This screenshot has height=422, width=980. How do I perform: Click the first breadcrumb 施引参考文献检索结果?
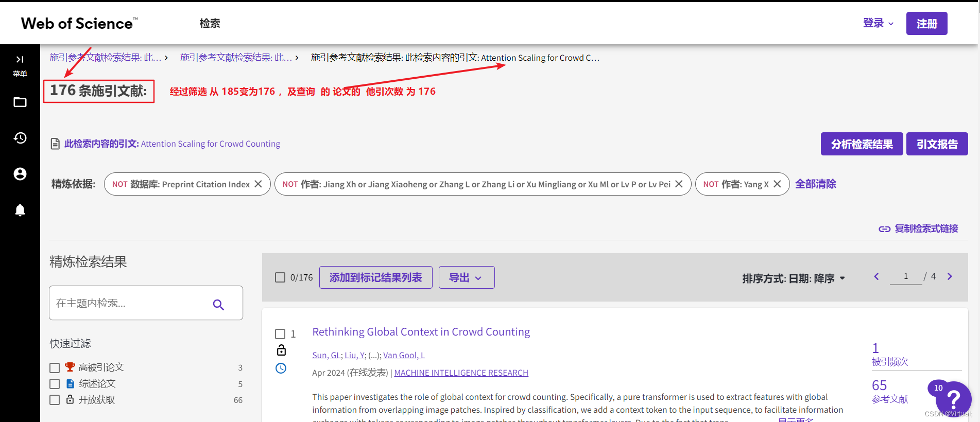[106, 58]
